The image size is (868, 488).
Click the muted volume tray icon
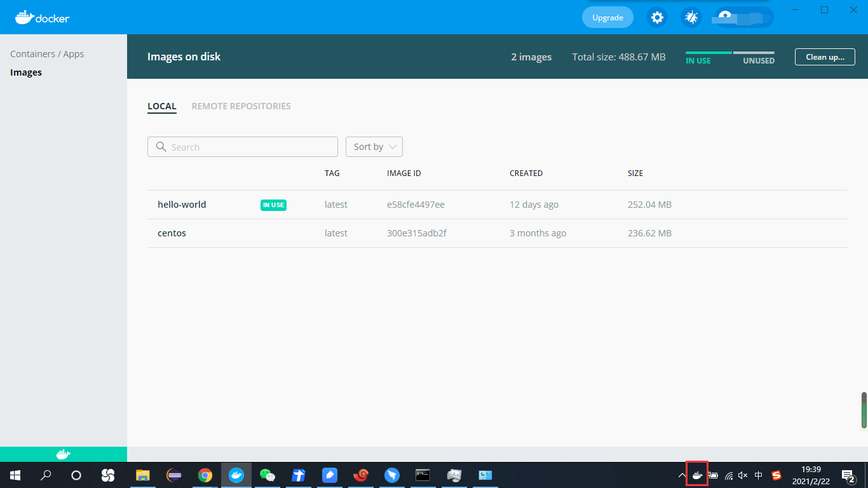[743, 475]
